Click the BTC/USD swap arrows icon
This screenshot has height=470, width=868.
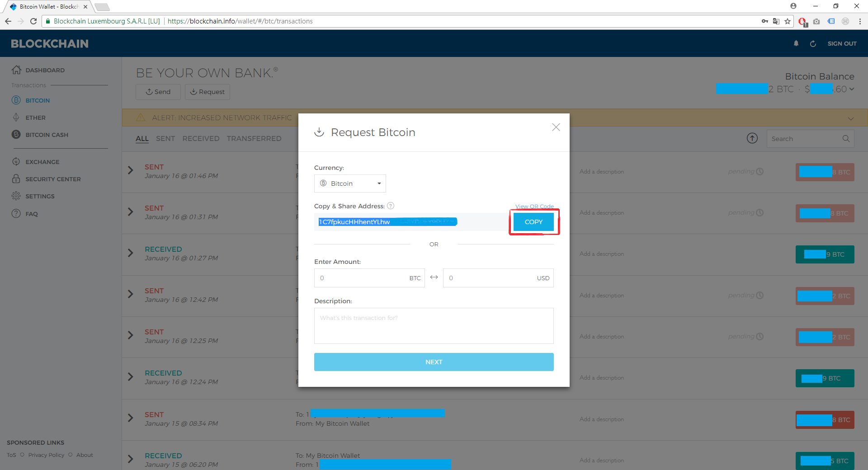tap(434, 277)
